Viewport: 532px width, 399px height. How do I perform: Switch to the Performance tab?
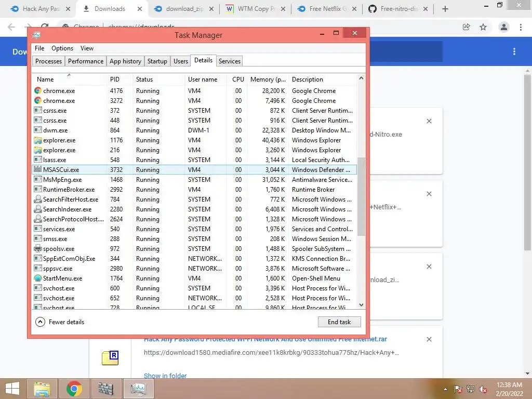(86, 61)
